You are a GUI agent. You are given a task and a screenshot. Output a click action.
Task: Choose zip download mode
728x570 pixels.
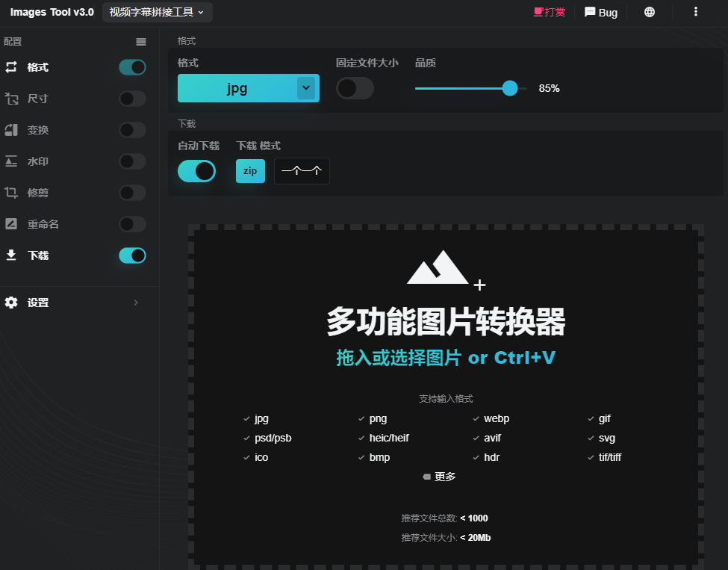click(x=250, y=171)
